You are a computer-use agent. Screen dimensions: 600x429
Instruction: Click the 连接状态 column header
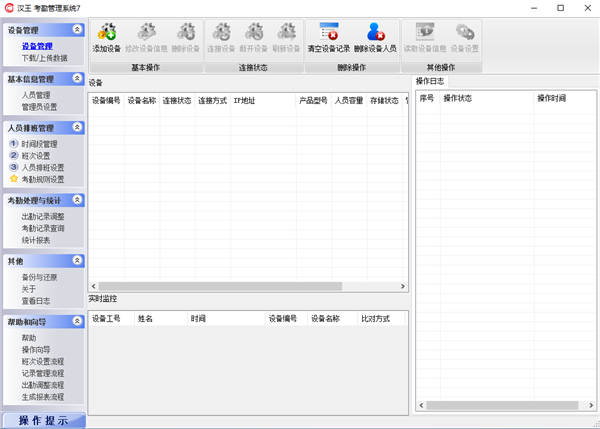177,101
